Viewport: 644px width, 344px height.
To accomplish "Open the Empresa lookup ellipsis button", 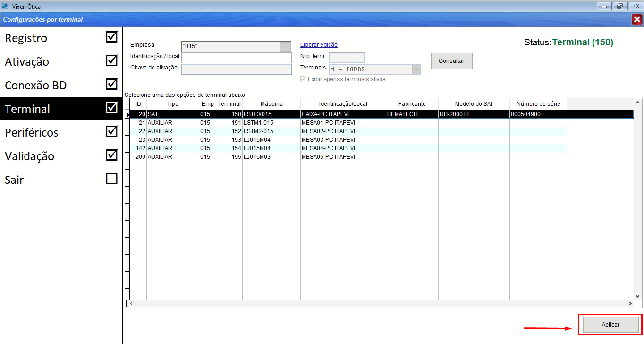I will pyautogui.click(x=285, y=46).
